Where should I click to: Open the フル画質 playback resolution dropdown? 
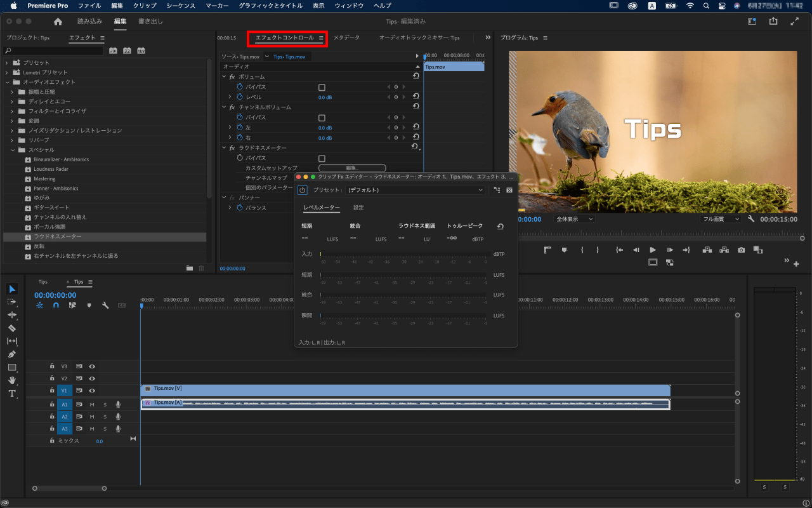coord(721,219)
